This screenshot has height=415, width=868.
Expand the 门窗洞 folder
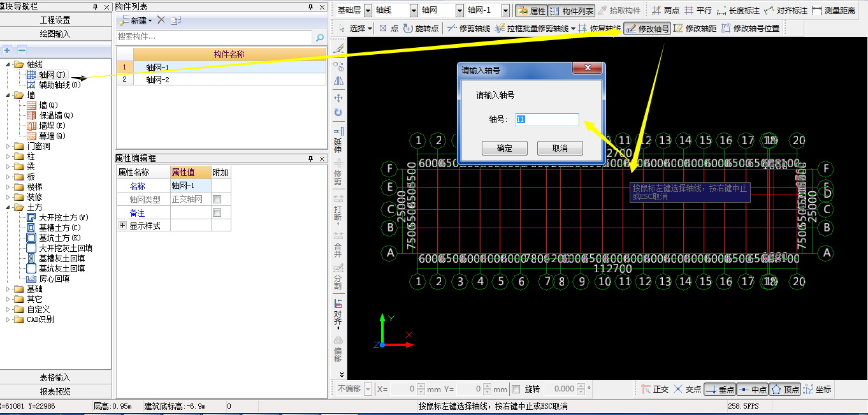click(x=8, y=146)
